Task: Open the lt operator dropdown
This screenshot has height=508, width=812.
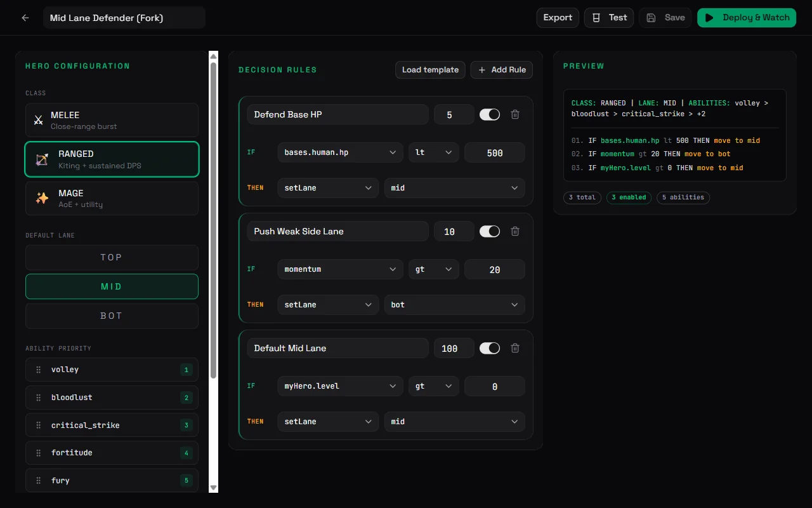Action: [x=433, y=152]
